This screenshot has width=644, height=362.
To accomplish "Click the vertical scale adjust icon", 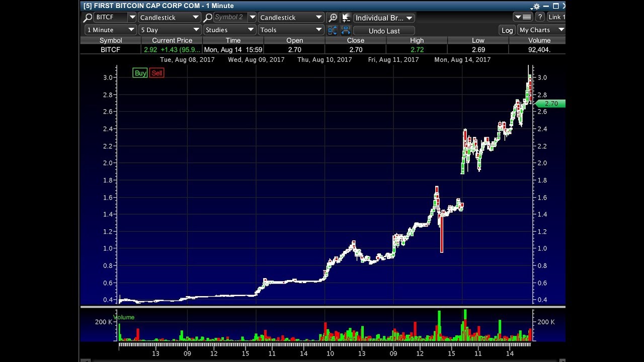I will point(333,30).
